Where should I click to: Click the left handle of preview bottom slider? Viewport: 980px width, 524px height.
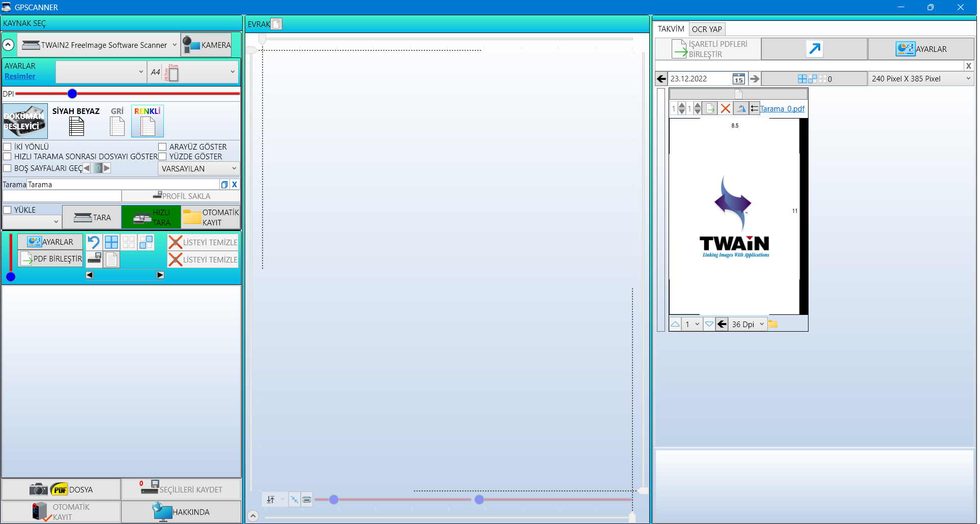tap(334, 500)
